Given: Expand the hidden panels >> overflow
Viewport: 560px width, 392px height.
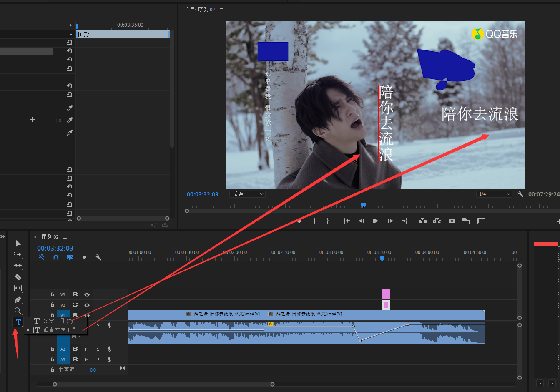Looking at the screenshot, I should click(3, 236).
